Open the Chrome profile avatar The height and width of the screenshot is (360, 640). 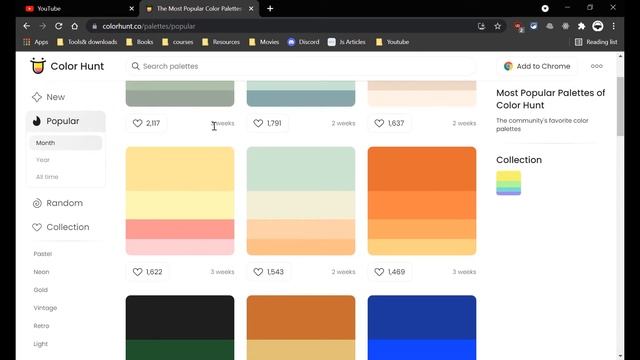tap(598, 26)
